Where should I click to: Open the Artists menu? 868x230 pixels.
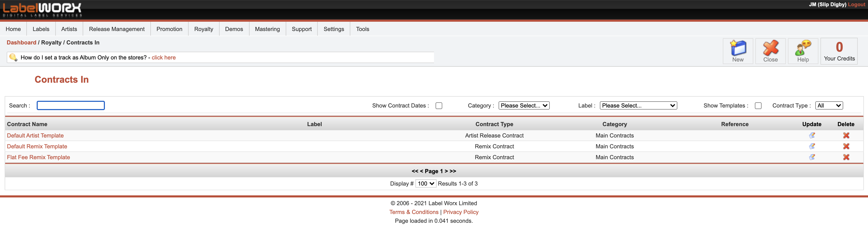[69, 29]
